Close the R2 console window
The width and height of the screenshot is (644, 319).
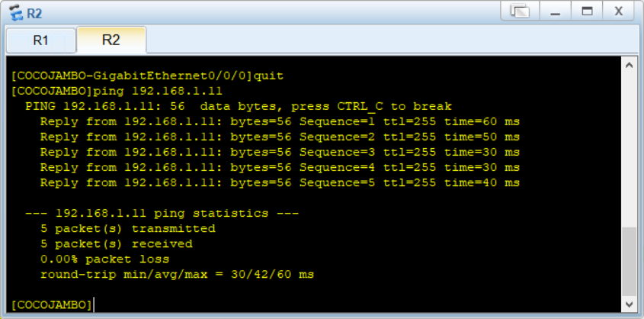pos(619,11)
